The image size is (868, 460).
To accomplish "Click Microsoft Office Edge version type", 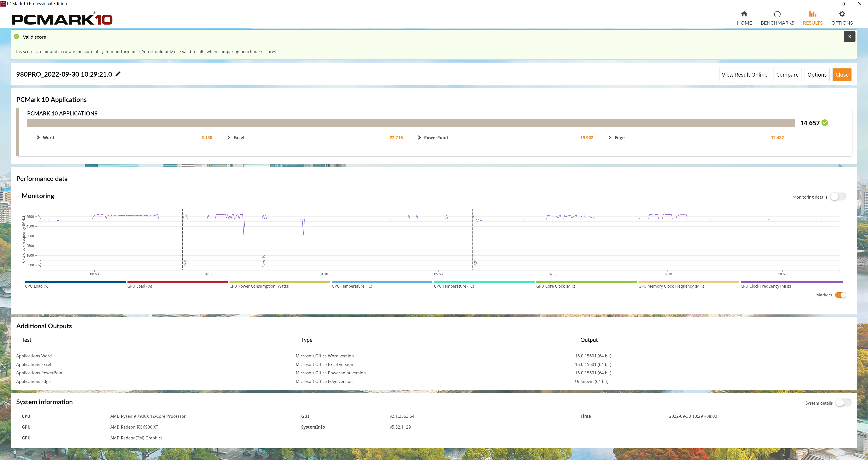I will [324, 381].
